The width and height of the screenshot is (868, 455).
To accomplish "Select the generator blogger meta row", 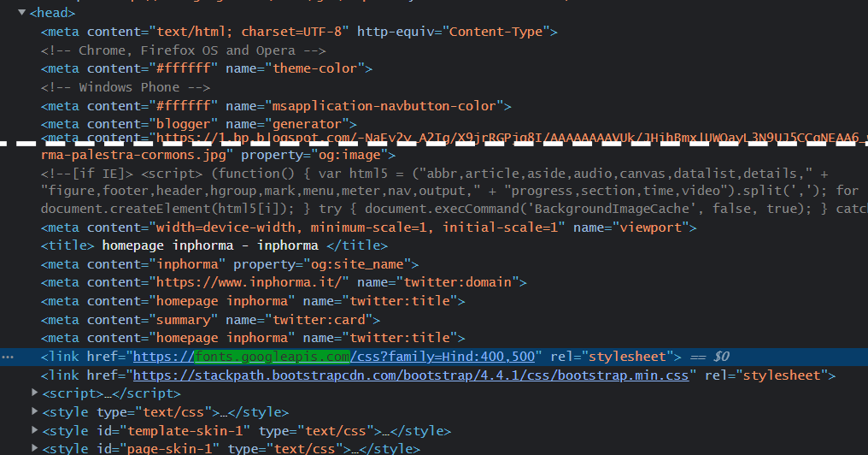I will [199, 124].
